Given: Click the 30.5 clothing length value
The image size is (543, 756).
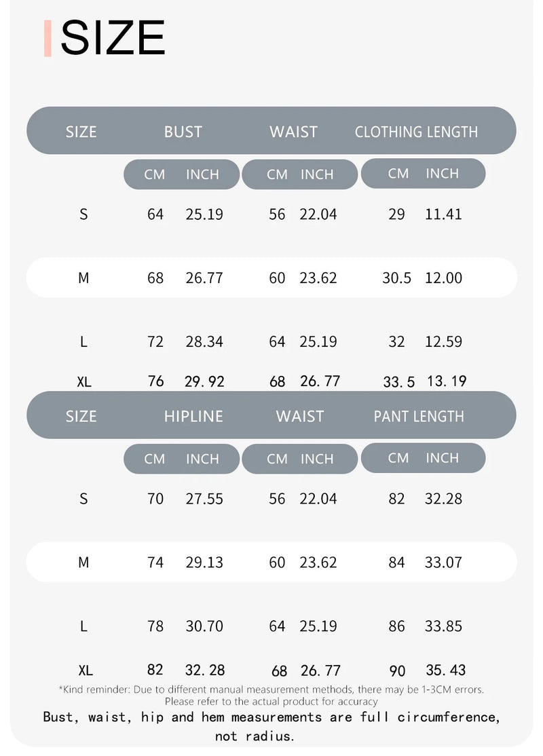Looking at the screenshot, I should click(396, 278).
